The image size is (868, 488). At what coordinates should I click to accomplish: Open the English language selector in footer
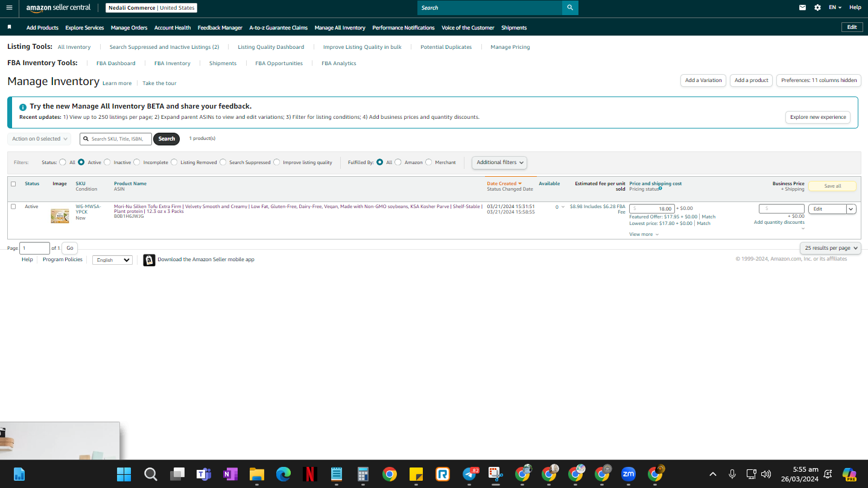(112, 260)
